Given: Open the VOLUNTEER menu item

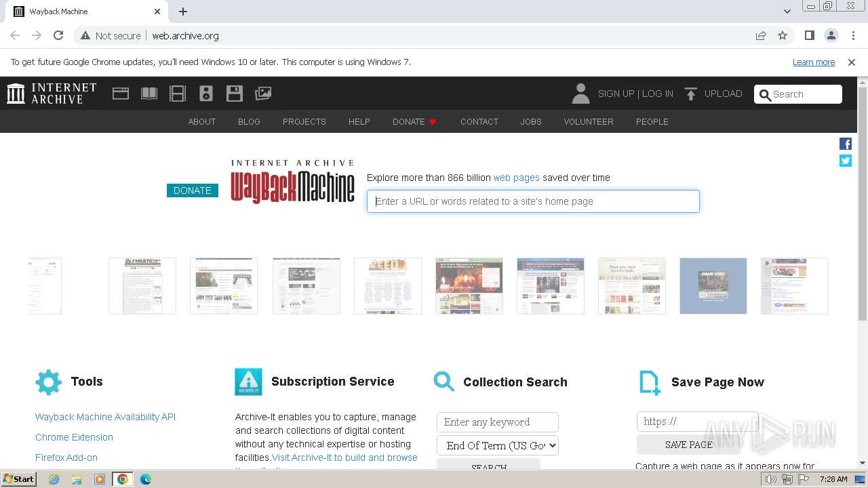Looking at the screenshot, I should point(589,122).
